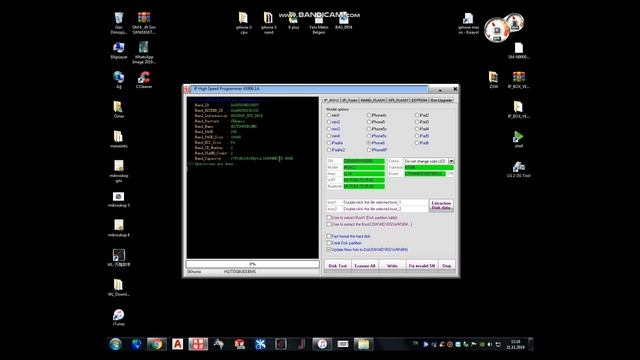
Task: Open the LG 2-3G Tool shortcut
Action: pos(518,169)
